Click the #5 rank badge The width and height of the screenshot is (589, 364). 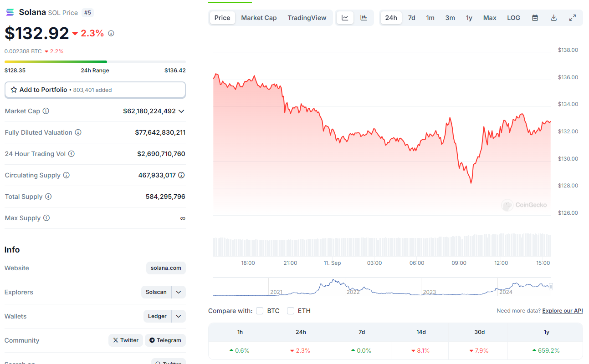coord(87,13)
